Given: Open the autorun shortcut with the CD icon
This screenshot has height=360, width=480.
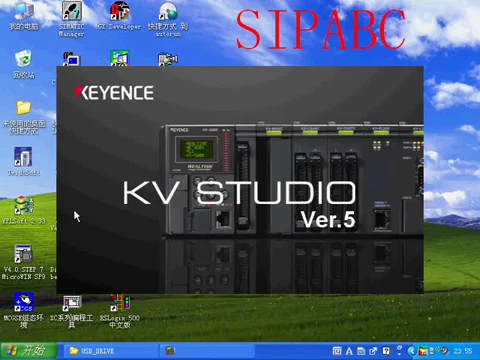Looking at the screenshot, I should (x=168, y=18).
